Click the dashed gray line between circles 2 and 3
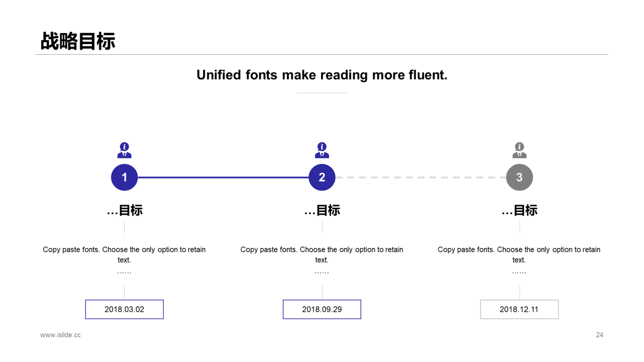Screen dimensions: 644x362 (x=421, y=177)
